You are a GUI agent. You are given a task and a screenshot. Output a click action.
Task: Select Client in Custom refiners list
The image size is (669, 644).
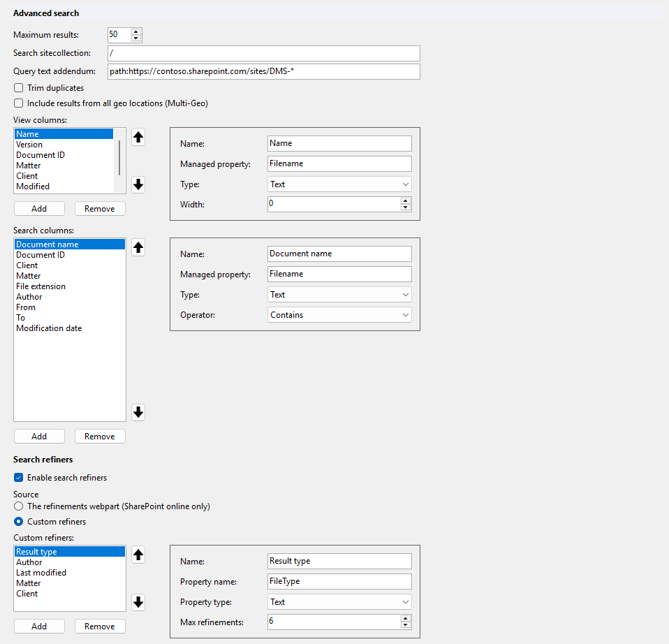pyautogui.click(x=70, y=594)
